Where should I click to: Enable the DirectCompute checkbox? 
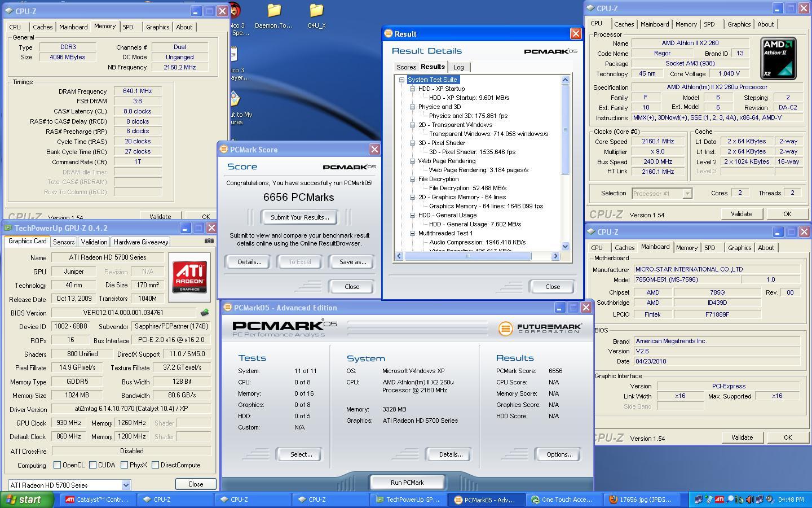click(155, 465)
